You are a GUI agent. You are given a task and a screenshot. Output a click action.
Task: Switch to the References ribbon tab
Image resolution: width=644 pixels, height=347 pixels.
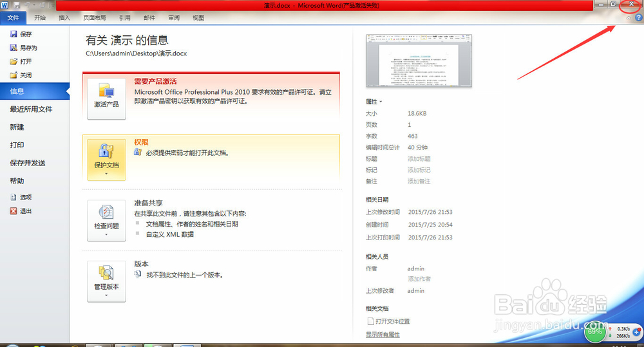tap(125, 17)
